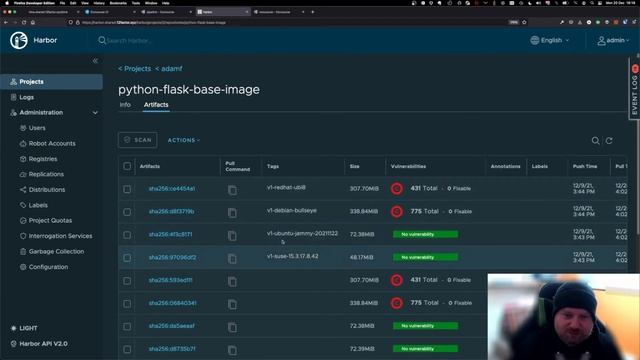Open the Registries page

pos(42,159)
